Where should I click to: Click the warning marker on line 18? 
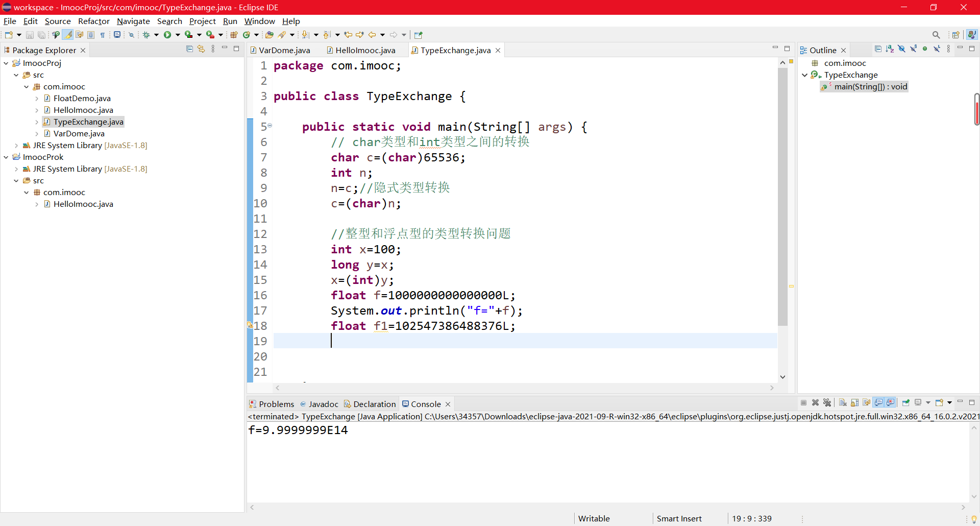[x=250, y=325]
